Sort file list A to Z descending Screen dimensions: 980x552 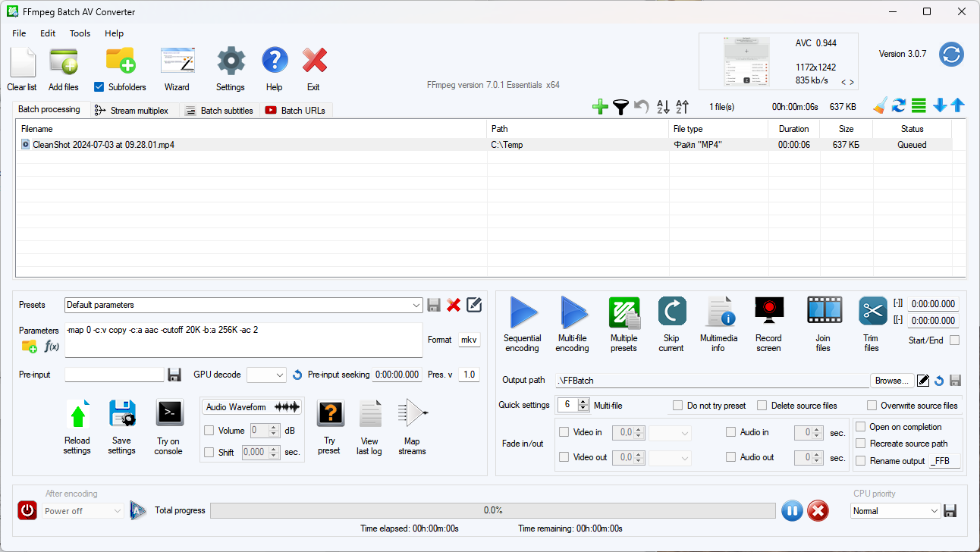tap(663, 107)
